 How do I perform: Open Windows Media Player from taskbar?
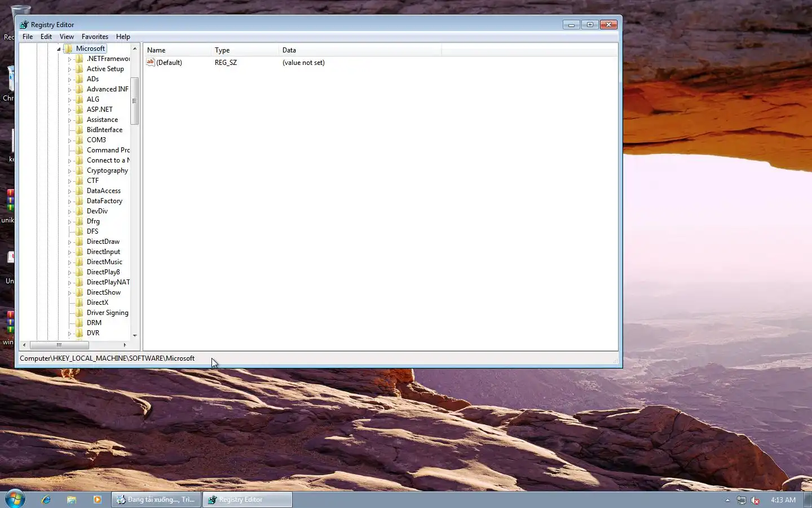pyautogui.click(x=97, y=500)
